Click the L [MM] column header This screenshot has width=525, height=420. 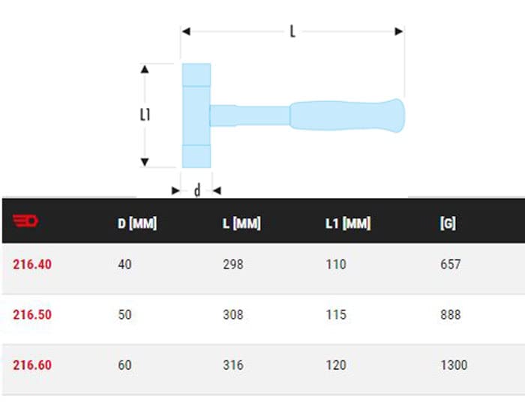(x=241, y=223)
